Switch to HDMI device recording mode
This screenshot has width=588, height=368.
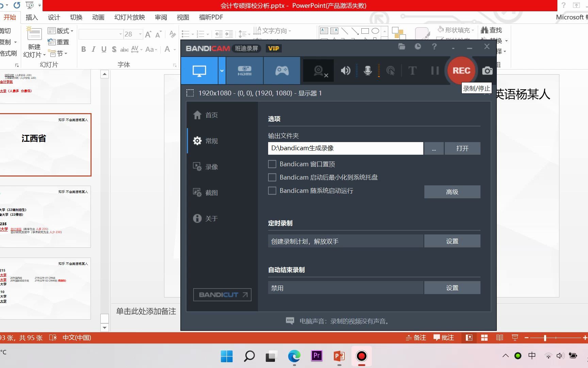click(244, 71)
